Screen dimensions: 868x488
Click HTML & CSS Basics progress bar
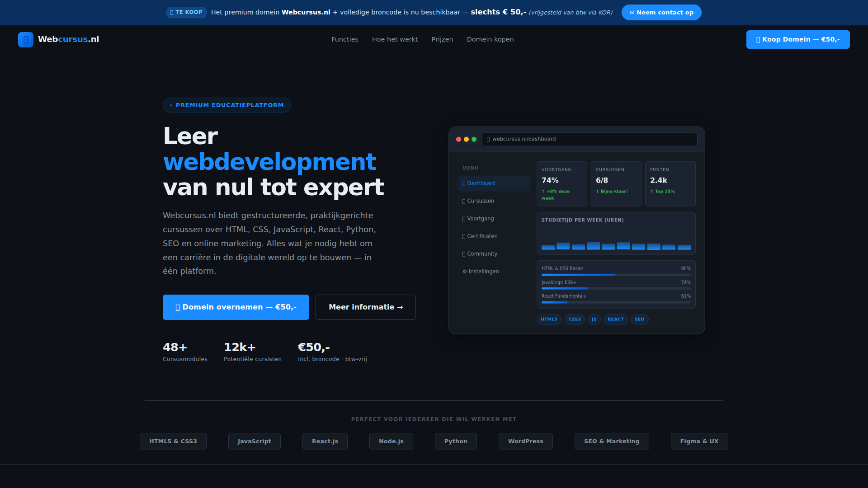(616, 275)
